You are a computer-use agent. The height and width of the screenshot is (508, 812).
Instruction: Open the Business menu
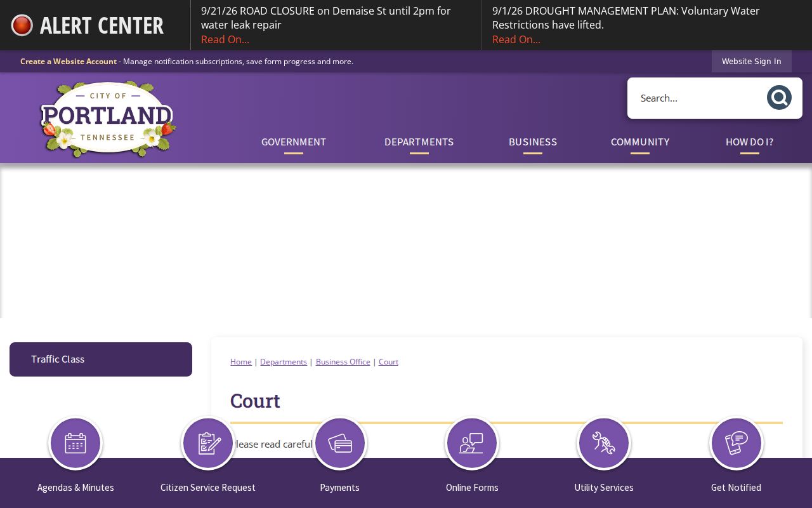point(533,142)
